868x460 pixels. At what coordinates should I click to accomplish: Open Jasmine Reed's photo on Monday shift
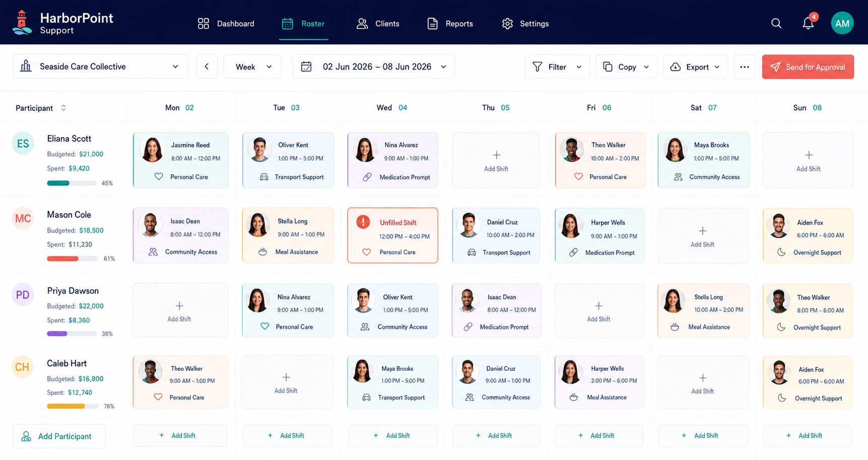[152, 150]
